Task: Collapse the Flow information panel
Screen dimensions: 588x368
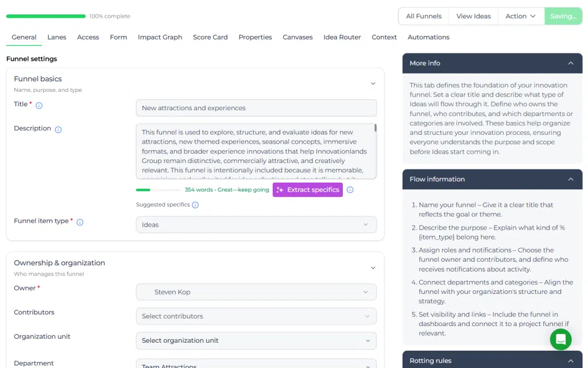Action: click(x=571, y=180)
